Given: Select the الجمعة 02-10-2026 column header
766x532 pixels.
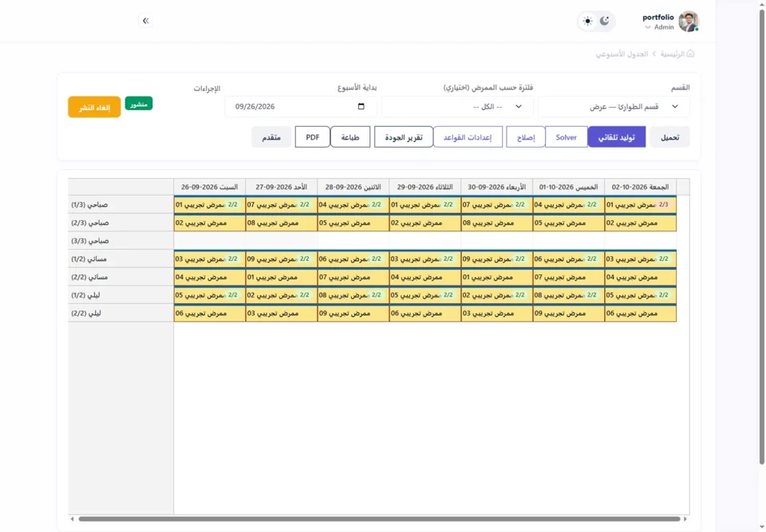Looking at the screenshot, I should tap(641, 187).
